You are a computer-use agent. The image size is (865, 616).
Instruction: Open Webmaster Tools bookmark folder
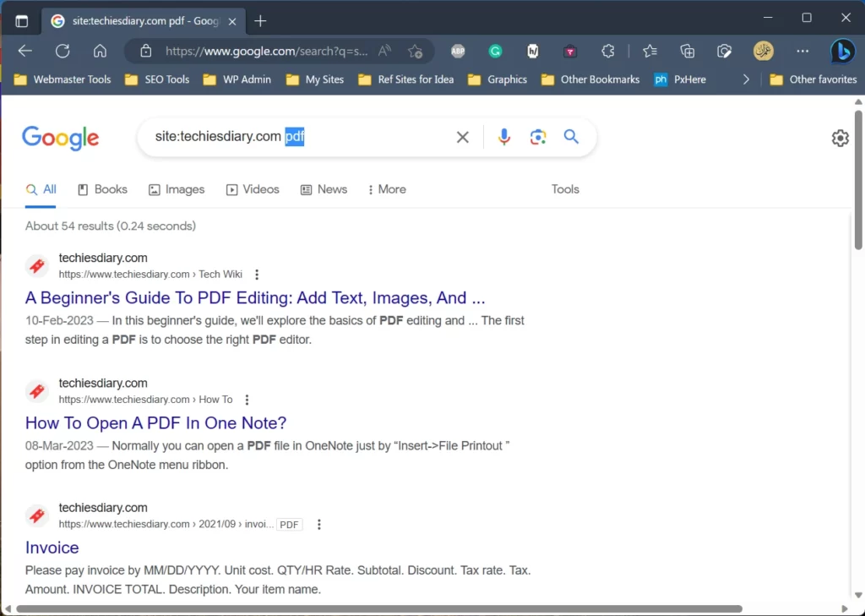[63, 79]
